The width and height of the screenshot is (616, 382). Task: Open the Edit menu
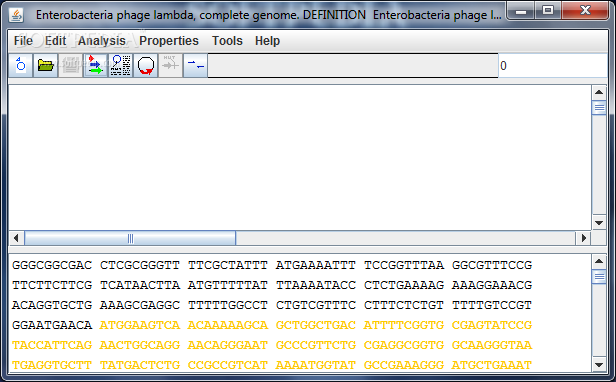click(x=55, y=40)
